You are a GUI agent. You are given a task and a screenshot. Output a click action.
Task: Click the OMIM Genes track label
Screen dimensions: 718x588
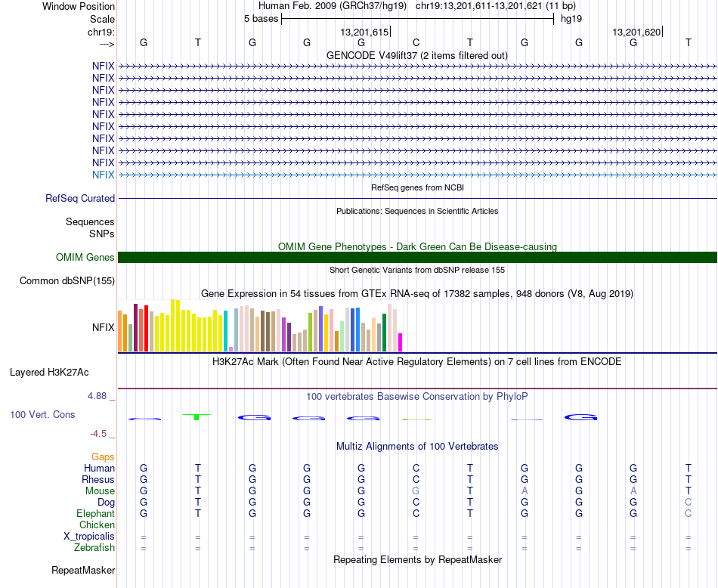tap(85, 258)
